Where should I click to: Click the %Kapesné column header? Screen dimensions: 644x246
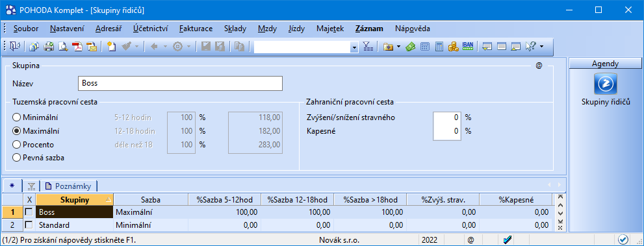(516, 200)
